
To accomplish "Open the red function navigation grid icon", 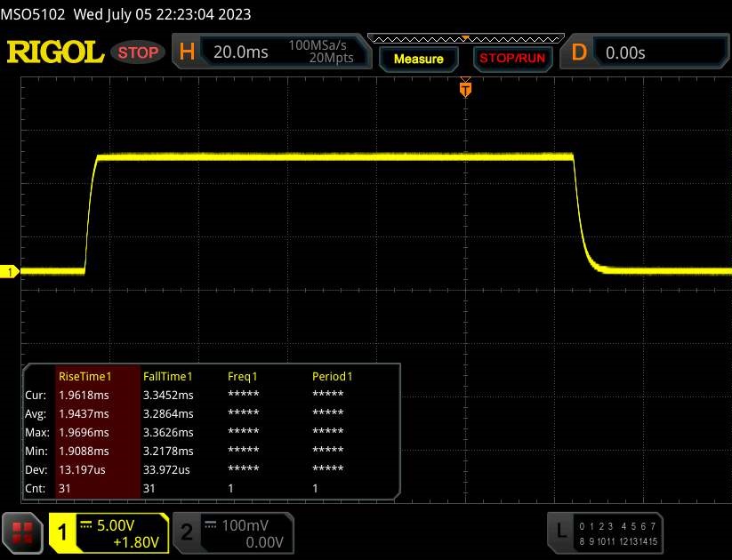I will [x=22, y=533].
